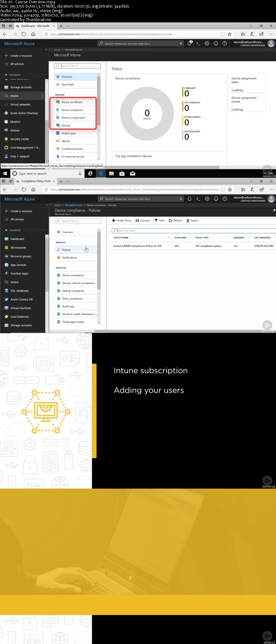Sort by Policy Name column arrows

tap(169, 238)
